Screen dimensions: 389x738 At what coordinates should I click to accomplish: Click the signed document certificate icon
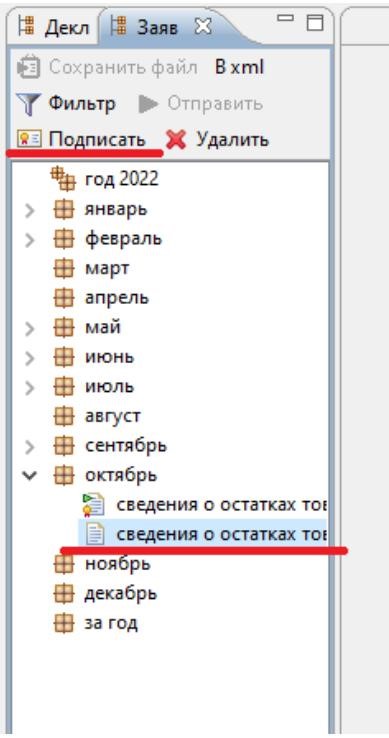(x=93, y=505)
